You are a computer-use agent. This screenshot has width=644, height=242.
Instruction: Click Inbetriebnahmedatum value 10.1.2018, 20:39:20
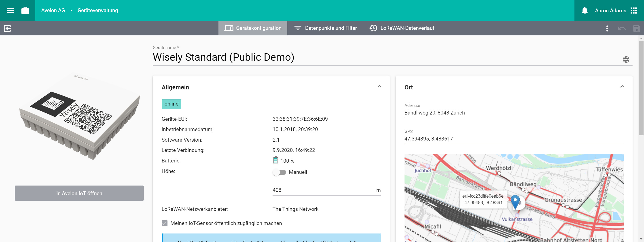tap(295, 129)
